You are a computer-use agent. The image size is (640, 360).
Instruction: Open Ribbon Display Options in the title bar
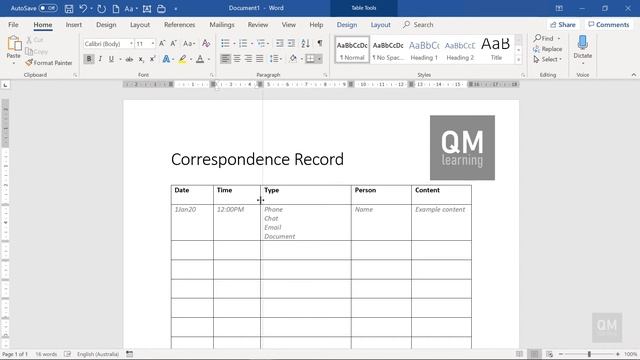559,8
